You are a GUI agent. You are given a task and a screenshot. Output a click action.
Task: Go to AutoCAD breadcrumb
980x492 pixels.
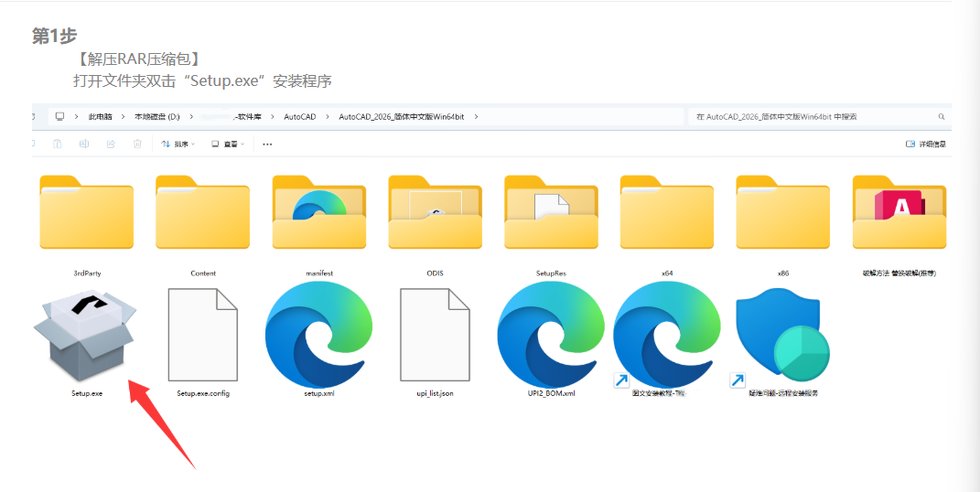point(300,117)
